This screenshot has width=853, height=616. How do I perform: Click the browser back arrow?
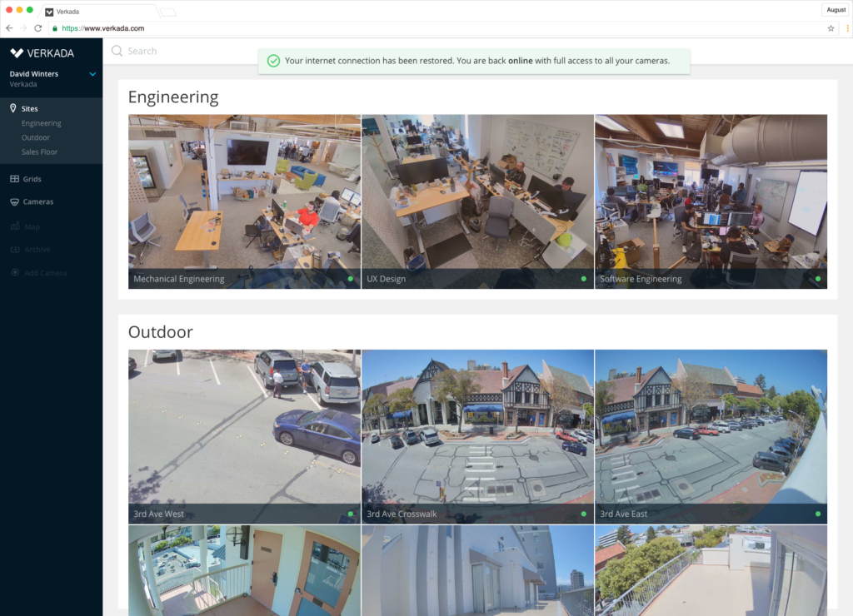click(x=9, y=28)
